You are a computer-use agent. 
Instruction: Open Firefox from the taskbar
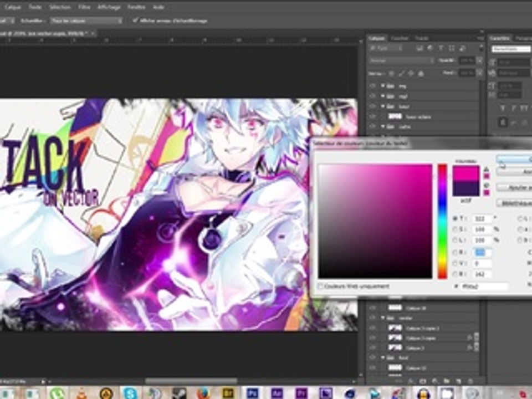(203, 392)
